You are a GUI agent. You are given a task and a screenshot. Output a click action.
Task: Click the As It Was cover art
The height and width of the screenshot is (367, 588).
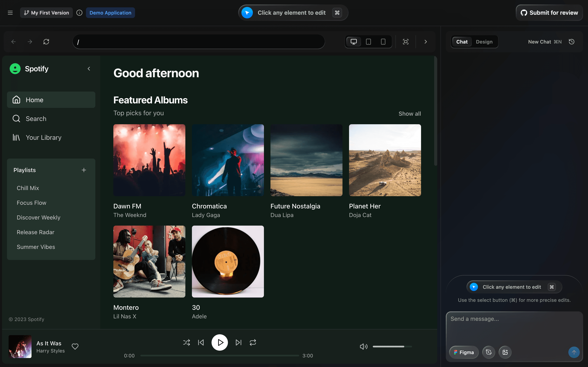coord(20,347)
